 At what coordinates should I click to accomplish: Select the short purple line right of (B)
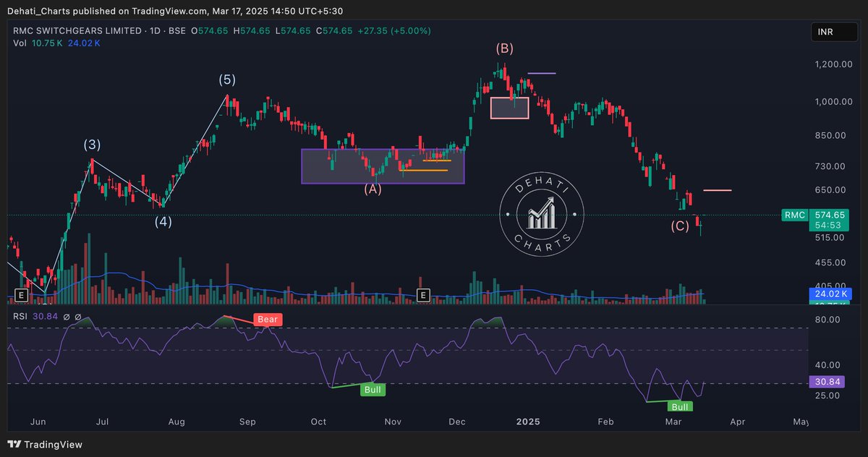(x=542, y=73)
